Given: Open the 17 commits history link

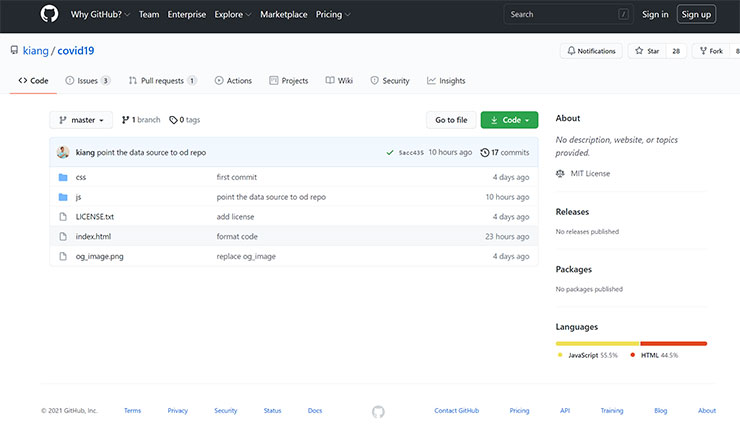Looking at the screenshot, I should (505, 152).
